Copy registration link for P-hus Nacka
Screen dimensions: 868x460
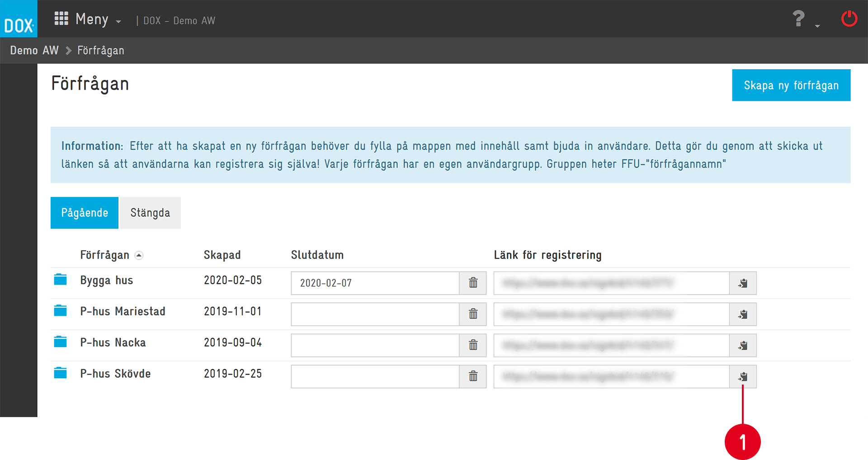tap(743, 345)
